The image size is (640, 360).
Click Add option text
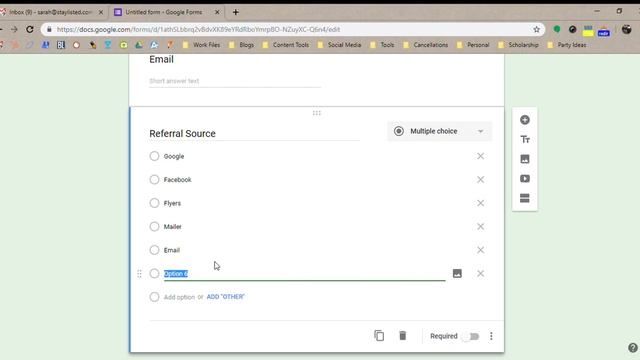179,297
